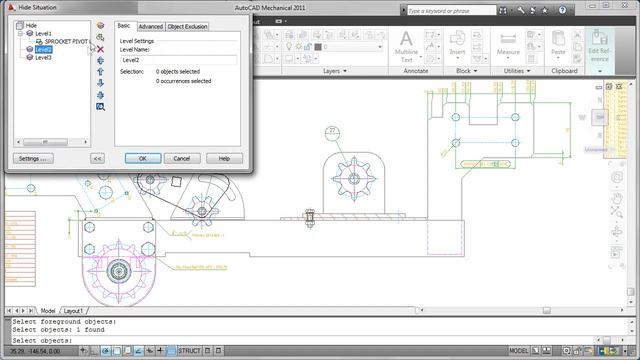
Task: Click the navigation bar Zoom Extents icon
Action: click(x=616, y=212)
